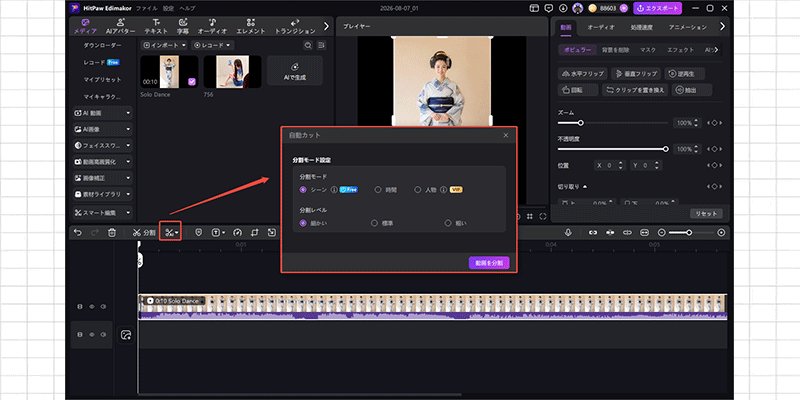
Task: Open the メディア media tab
Action: pyautogui.click(x=85, y=26)
